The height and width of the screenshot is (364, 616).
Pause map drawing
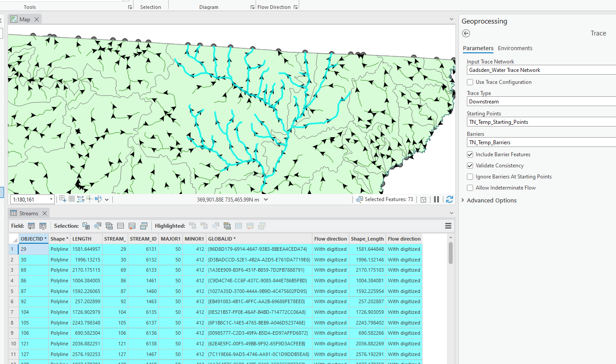click(x=436, y=200)
